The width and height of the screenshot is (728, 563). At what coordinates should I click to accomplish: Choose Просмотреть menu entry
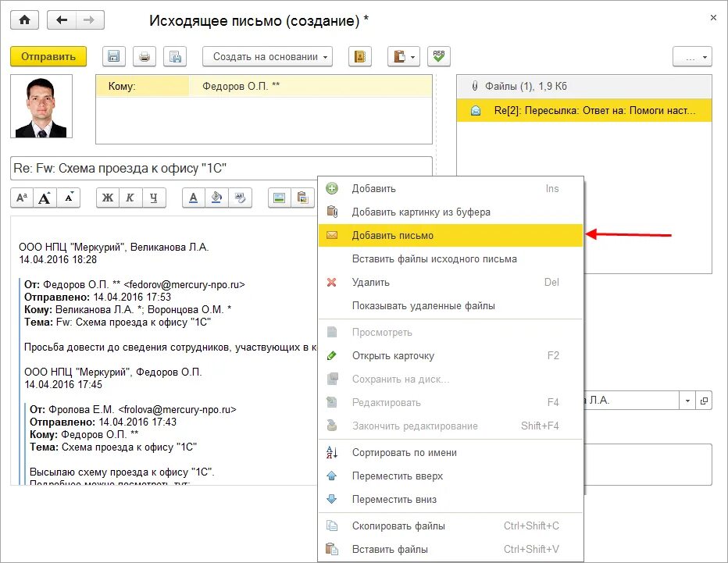451,333
